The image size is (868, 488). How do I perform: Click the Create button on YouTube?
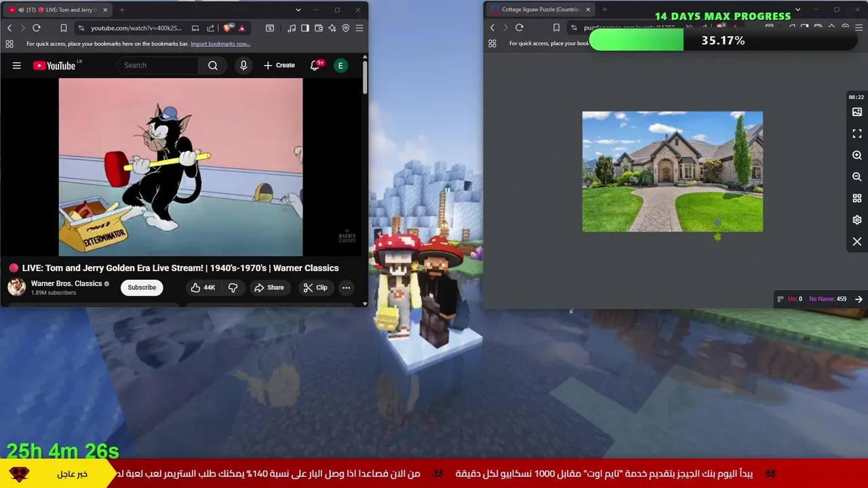[x=279, y=65]
